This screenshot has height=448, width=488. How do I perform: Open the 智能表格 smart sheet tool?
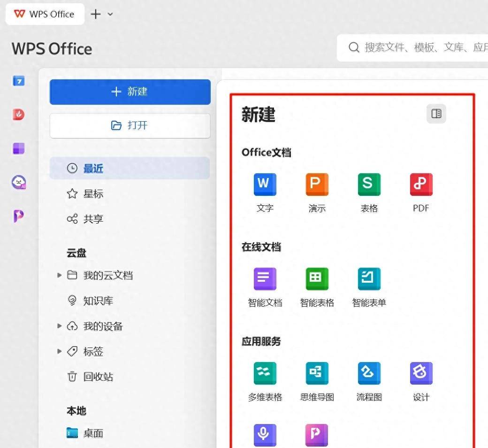tap(317, 278)
